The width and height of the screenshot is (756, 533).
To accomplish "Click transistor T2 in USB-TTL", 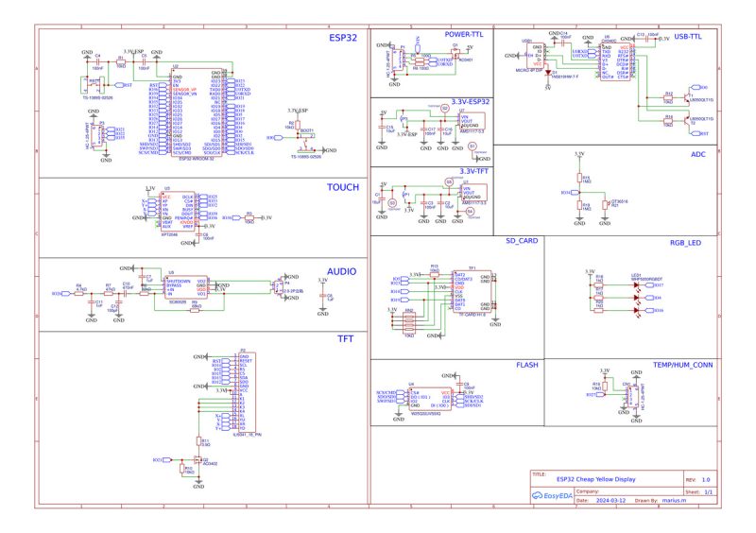I will 687,122.
